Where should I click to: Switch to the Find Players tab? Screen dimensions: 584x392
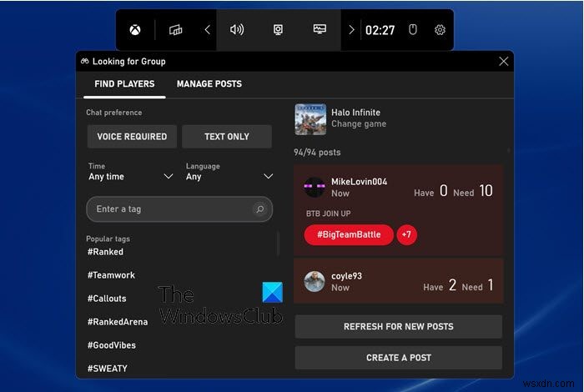tap(124, 84)
